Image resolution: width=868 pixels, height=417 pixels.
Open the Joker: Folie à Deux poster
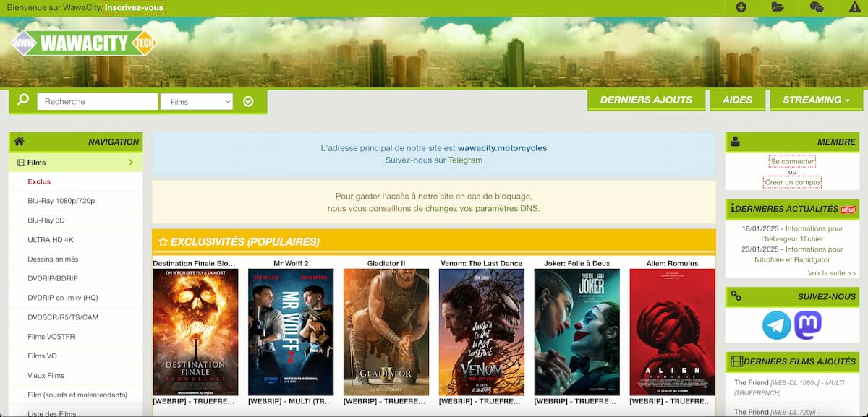pos(576,332)
